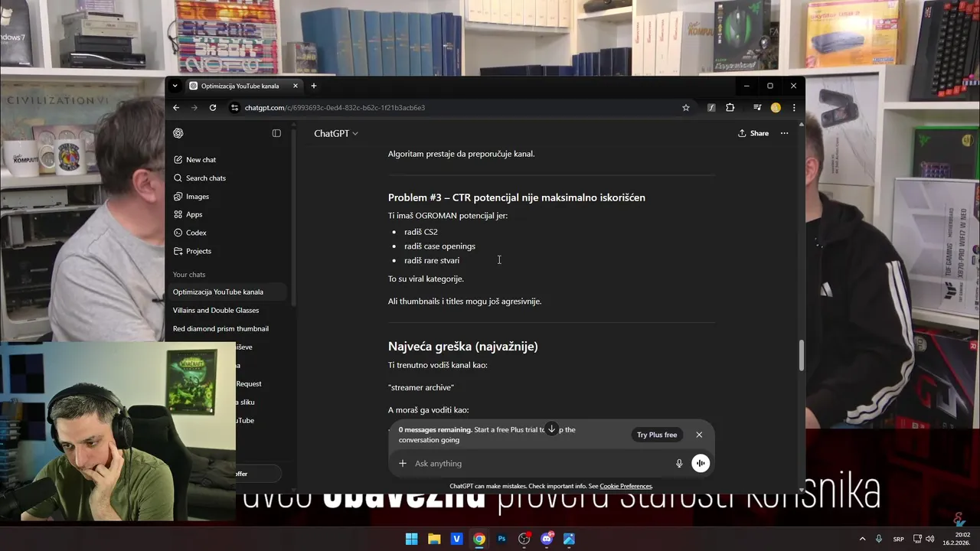Click the bullet radiš case openings
Screen dimensions: 980x551
pos(439,246)
